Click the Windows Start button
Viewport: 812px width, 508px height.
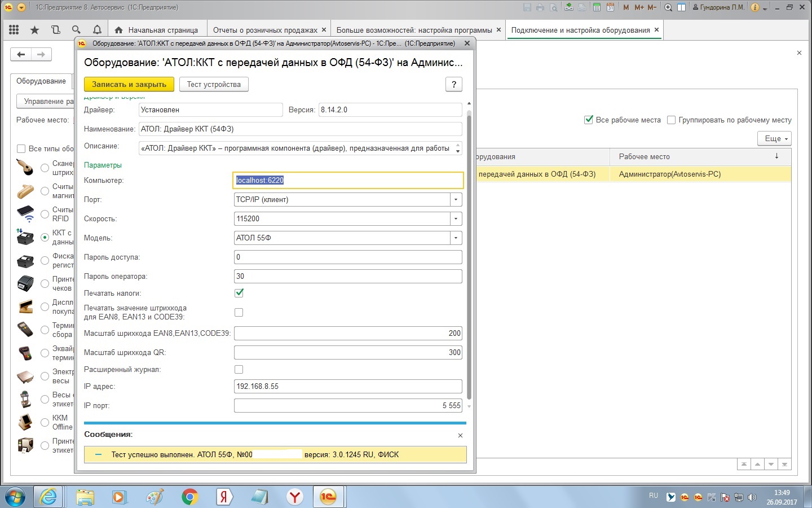click(15, 497)
